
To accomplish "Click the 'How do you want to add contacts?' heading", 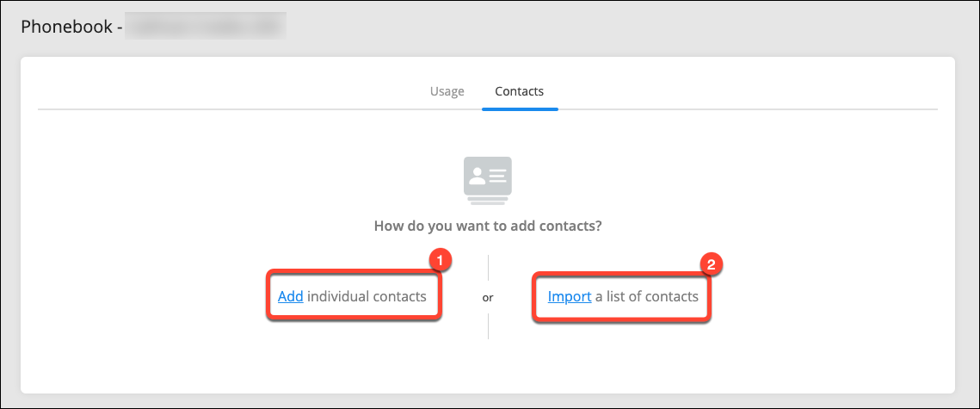I will pos(488,225).
